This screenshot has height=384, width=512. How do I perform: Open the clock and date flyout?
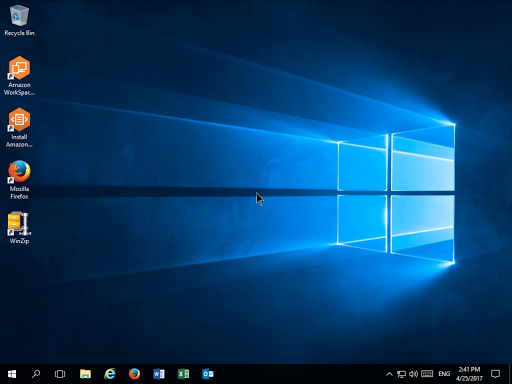[x=469, y=374]
